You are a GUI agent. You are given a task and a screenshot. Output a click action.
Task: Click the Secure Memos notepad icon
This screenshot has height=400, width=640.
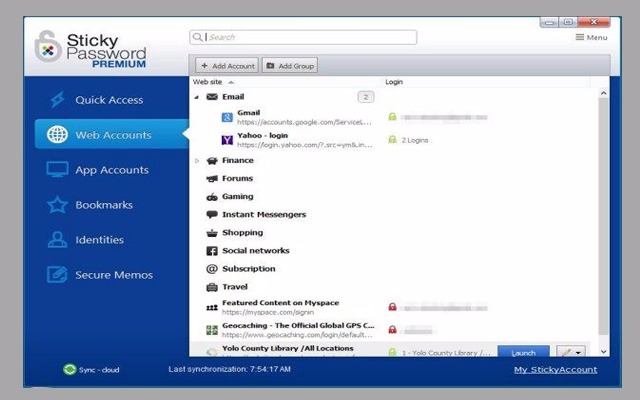click(x=57, y=274)
